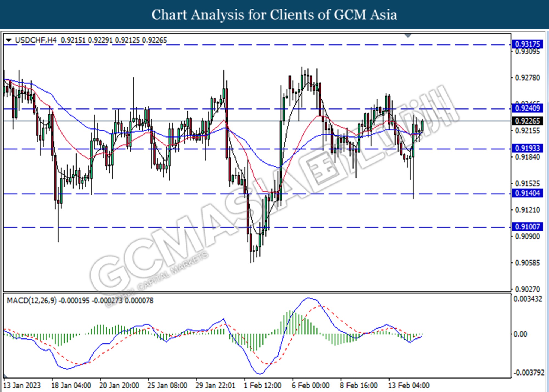This screenshot has height=392, width=549.
Task: Click the 13 Feb 04:00 time axis label
Action: pos(408,385)
